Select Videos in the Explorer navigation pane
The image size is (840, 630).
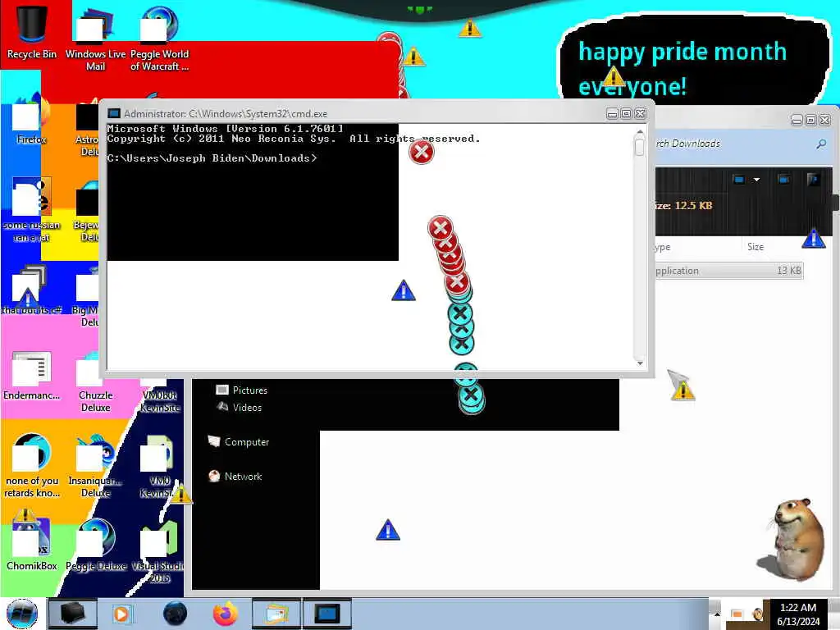click(240, 407)
